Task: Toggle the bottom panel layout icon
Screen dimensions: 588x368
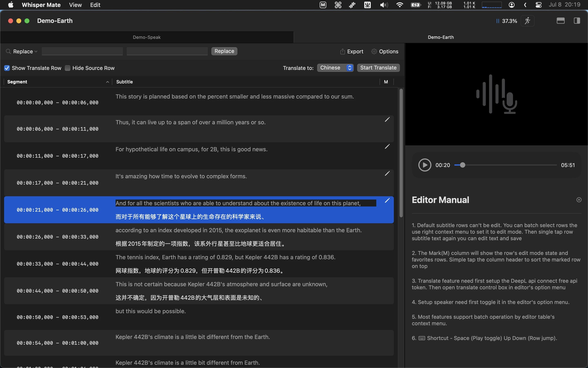Action: pyautogui.click(x=561, y=21)
